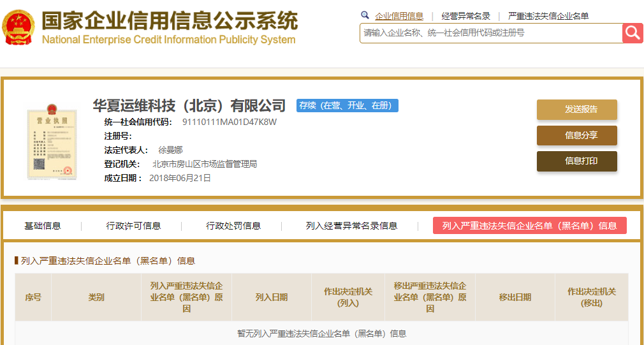644x345 pixels.
Task: Click the 列入严重违法失信企业名单（黑名单）原因 column header
Action: click(x=186, y=297)
